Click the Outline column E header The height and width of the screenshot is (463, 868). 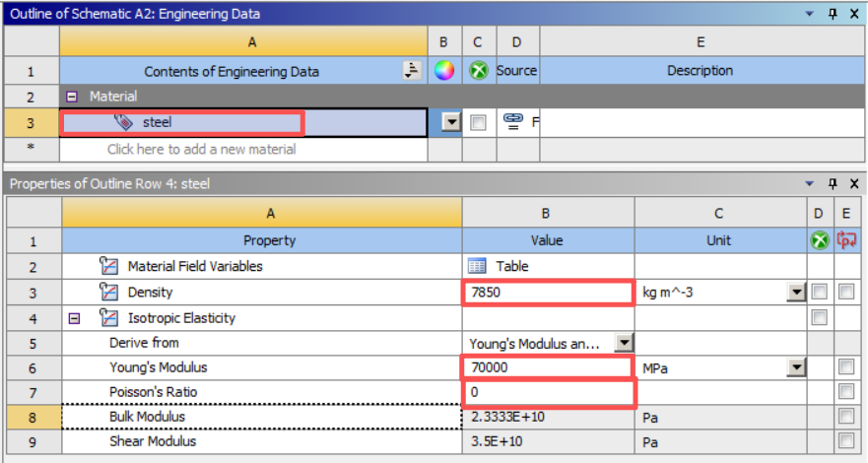point(701,42)
